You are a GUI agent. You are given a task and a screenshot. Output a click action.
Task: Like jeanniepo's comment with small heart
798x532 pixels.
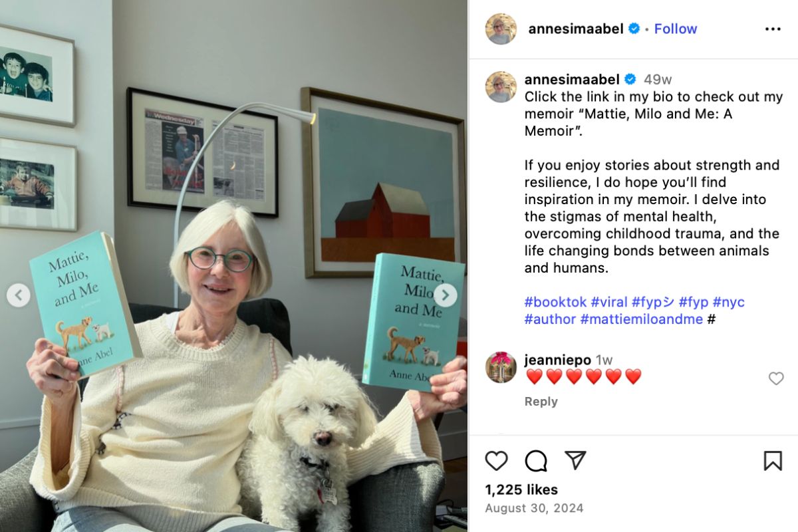click(x=776, y=378)
